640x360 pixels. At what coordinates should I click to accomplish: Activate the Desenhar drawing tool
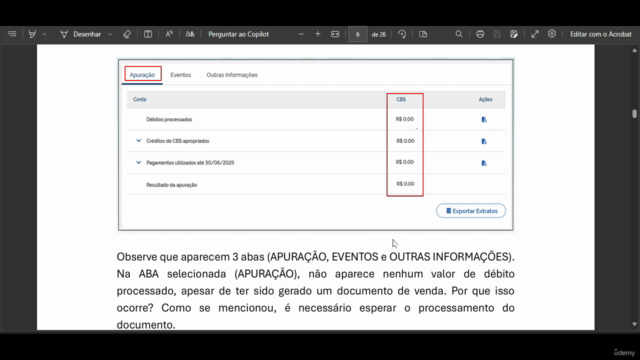coord(81,34)
